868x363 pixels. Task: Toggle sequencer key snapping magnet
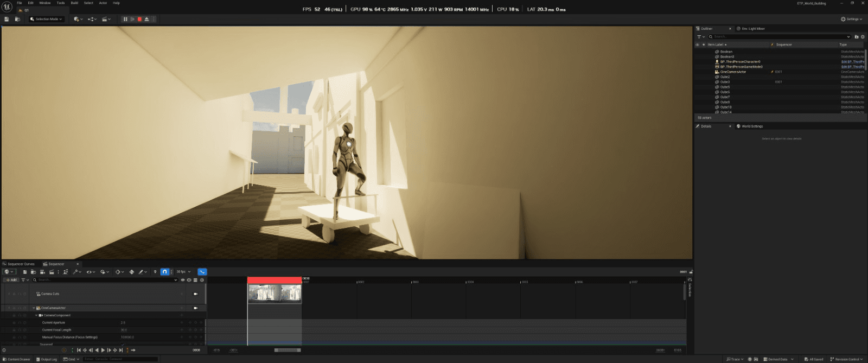pos(164,272)
